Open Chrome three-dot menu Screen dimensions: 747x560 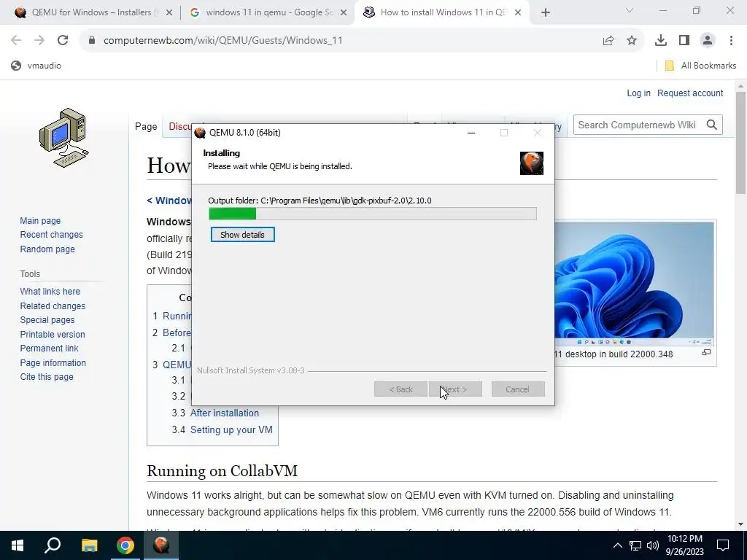tap(731, 41)
